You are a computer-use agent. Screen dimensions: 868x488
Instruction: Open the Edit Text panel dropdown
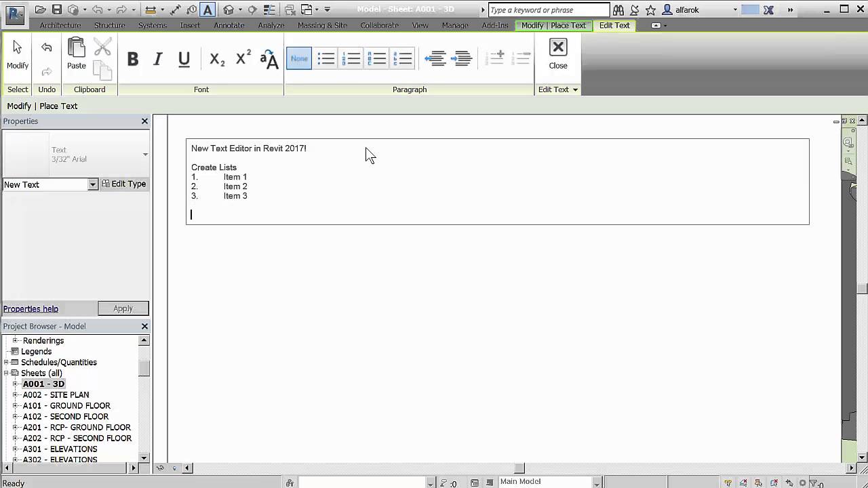pyautogui.click(x=575, y=89)
